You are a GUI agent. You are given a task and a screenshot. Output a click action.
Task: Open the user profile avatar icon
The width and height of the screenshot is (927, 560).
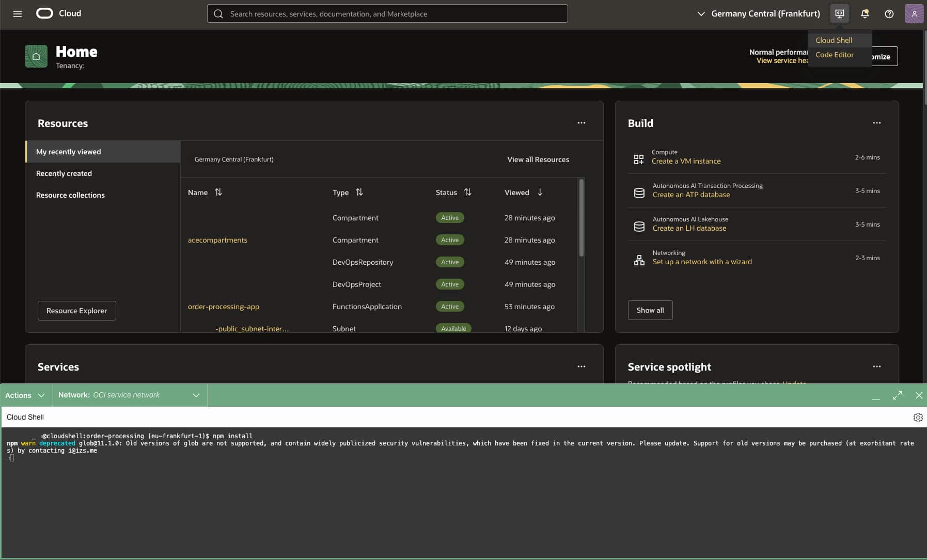pos(914,13)
